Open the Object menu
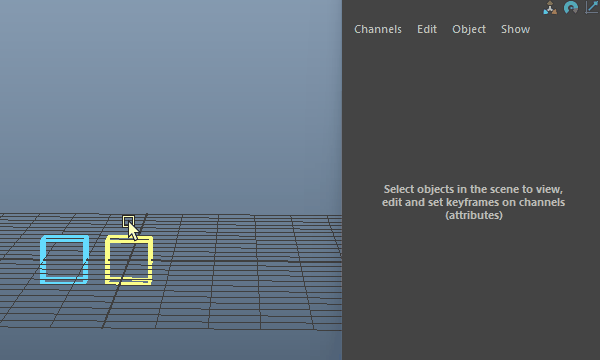This screenshot has height=360, width=600. [469, 29]
